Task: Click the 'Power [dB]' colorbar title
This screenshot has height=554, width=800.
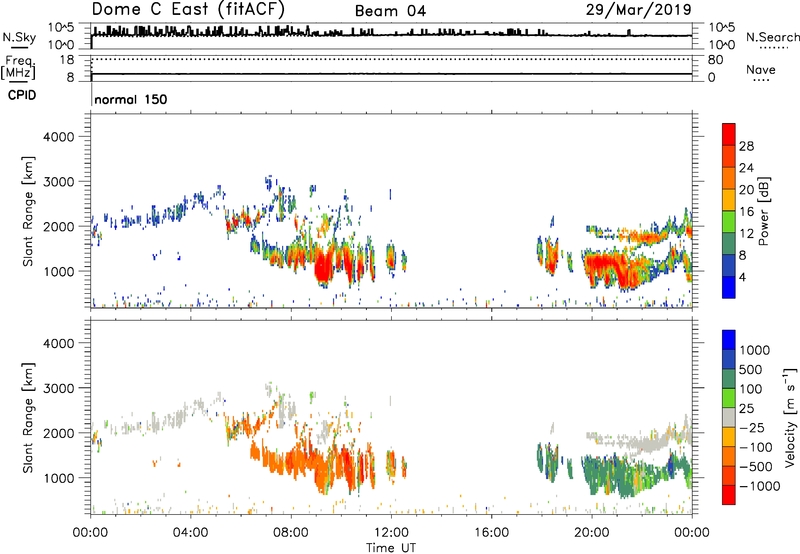Action: click(764, 211)
